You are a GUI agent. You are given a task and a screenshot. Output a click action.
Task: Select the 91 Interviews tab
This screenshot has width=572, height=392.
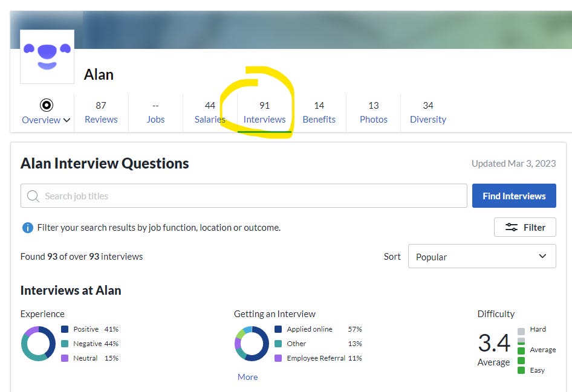tap(264, 112)
